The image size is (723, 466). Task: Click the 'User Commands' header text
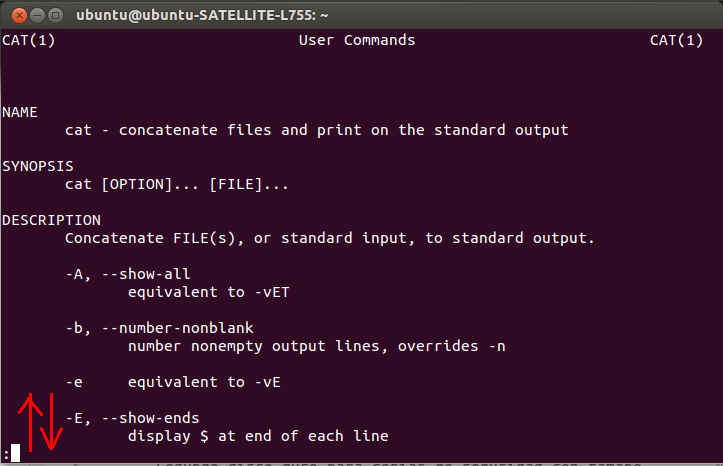pos(356,40)
